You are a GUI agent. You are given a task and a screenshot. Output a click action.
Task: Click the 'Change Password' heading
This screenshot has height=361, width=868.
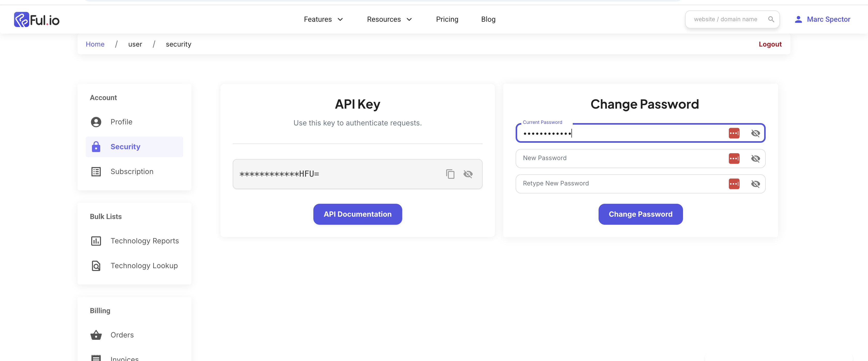click(645, 104)
